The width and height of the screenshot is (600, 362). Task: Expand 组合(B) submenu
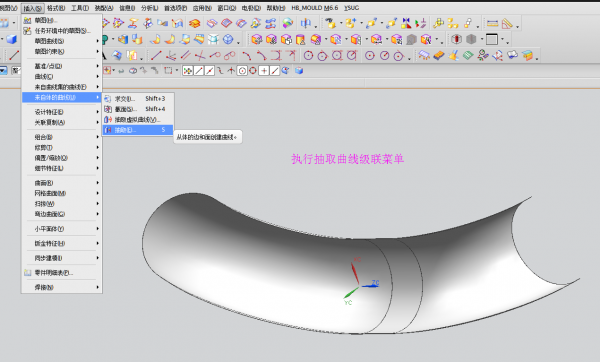tap(61, 137)
